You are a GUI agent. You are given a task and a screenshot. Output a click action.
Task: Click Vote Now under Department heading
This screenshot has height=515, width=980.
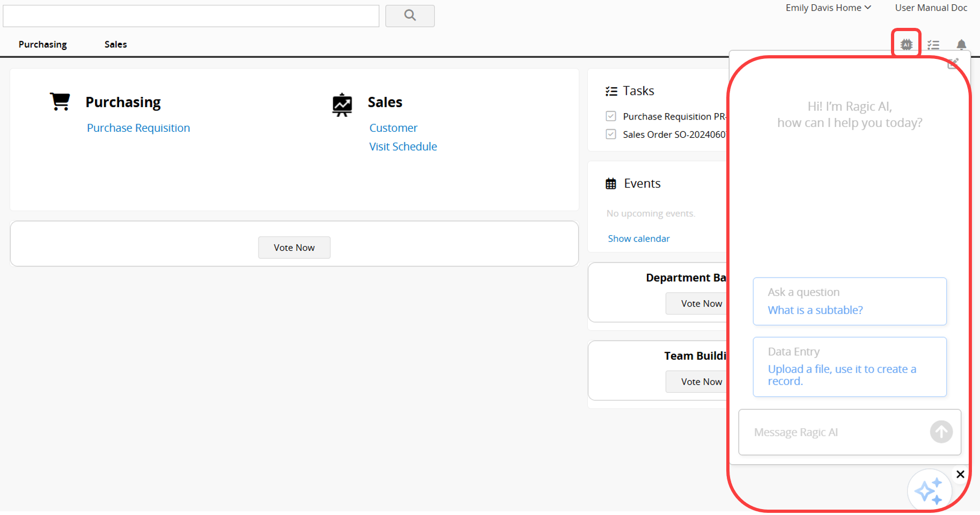(697, 303)
